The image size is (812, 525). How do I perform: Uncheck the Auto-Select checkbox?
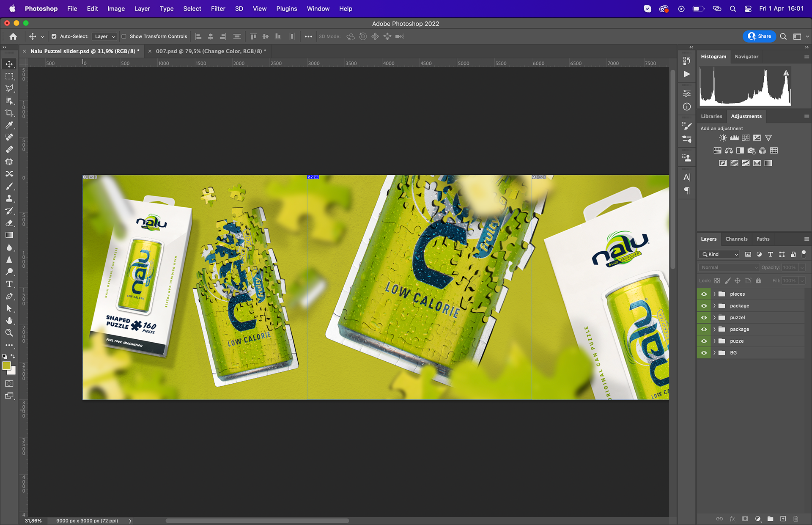tap(54, 36)
